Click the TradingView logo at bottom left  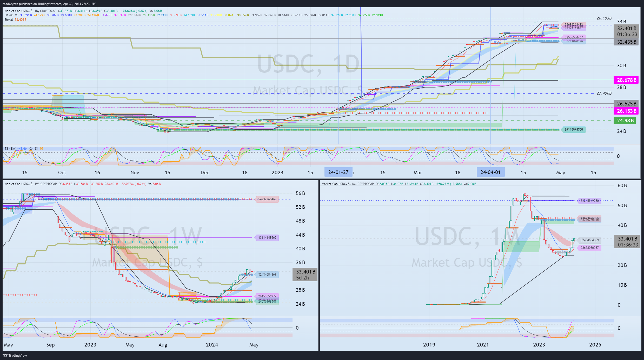pyautogui.click(x=15, y=355)
